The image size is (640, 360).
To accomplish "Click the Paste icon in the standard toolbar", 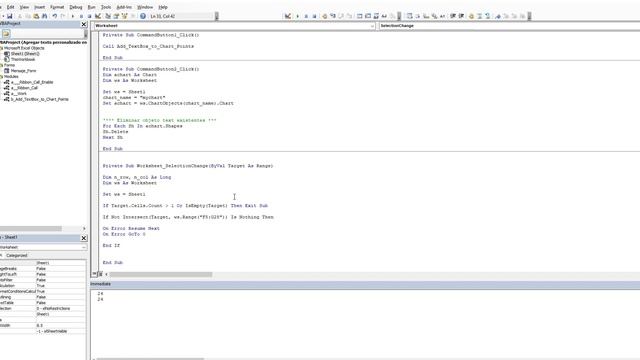I will click(36, 16).
